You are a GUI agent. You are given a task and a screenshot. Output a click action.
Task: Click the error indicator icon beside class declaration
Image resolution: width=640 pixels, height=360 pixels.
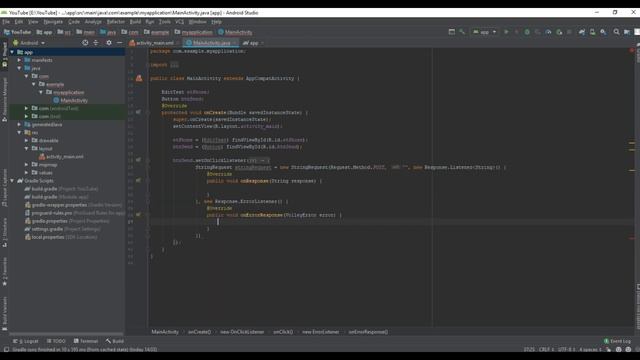[x=139, y=78]
